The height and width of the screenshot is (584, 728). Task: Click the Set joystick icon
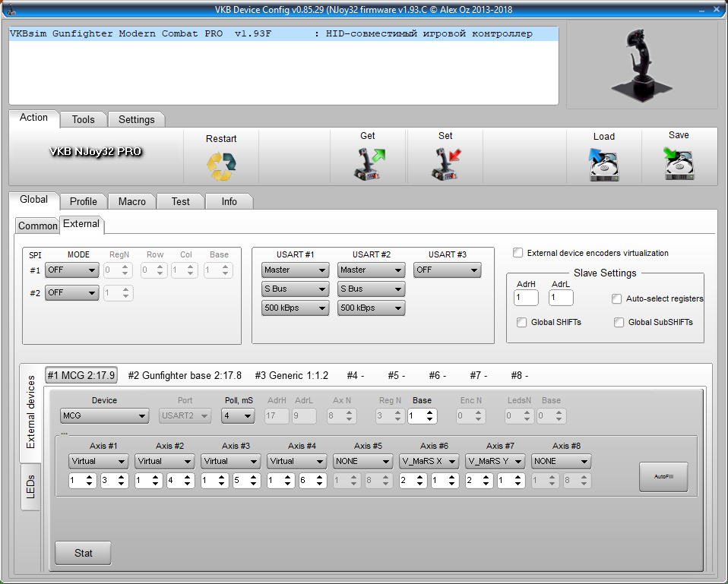(445, 163)
